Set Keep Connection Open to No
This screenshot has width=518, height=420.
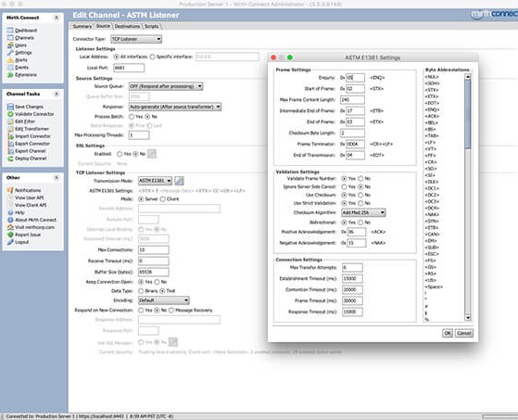tap(157, 282)
